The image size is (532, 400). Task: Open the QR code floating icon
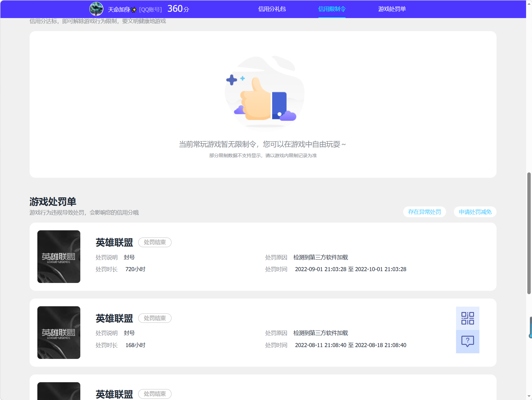[468, 318]
